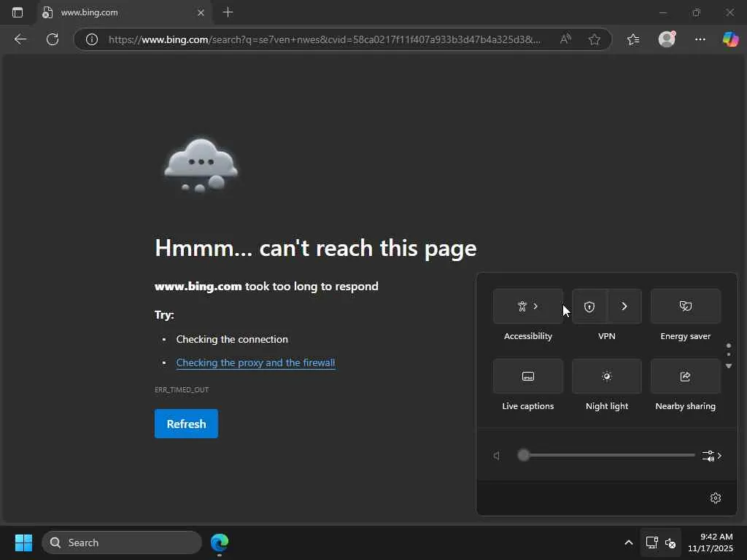The width and height of the screenshot is (747, 560).
Task: Open 'Checking the proxy and the firewall' link
Action: coord(255,363)
